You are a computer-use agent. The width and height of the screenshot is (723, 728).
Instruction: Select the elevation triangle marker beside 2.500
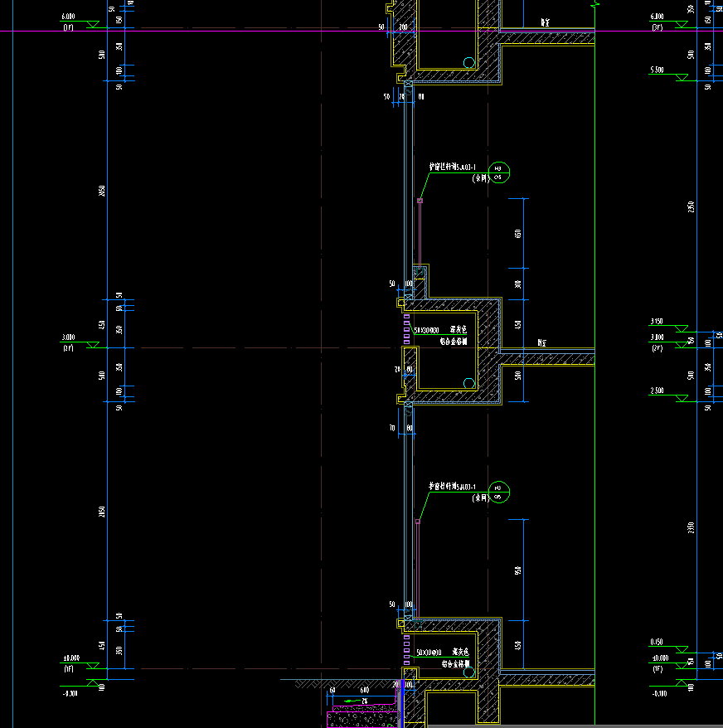pyautogui.click(x=682, y=398)
